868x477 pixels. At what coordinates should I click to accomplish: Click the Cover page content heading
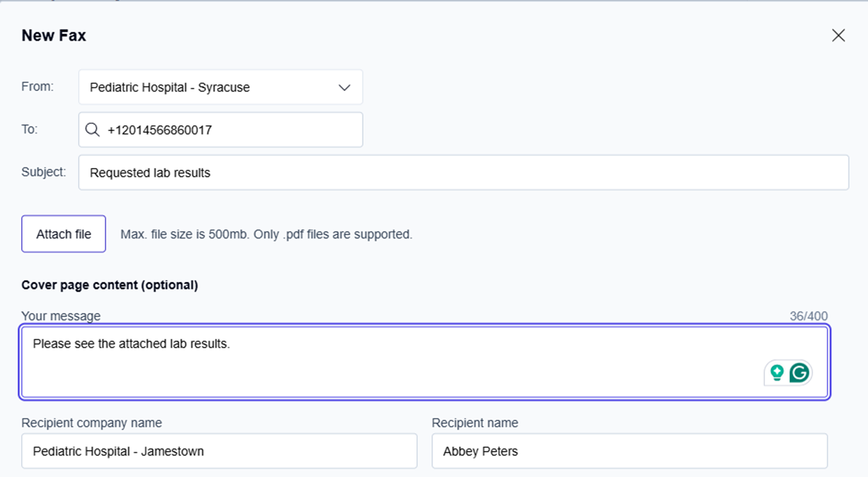[x=109, y=285]
